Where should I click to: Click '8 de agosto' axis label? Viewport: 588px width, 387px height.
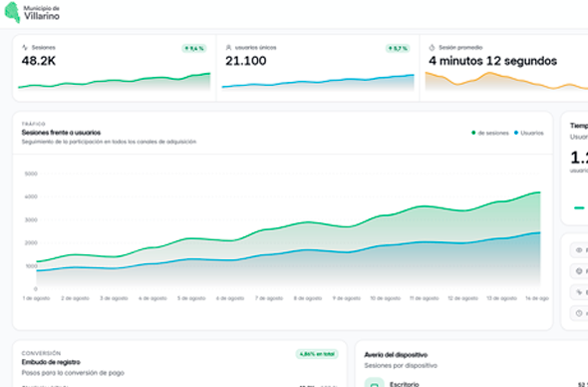[x=308, y=298]
